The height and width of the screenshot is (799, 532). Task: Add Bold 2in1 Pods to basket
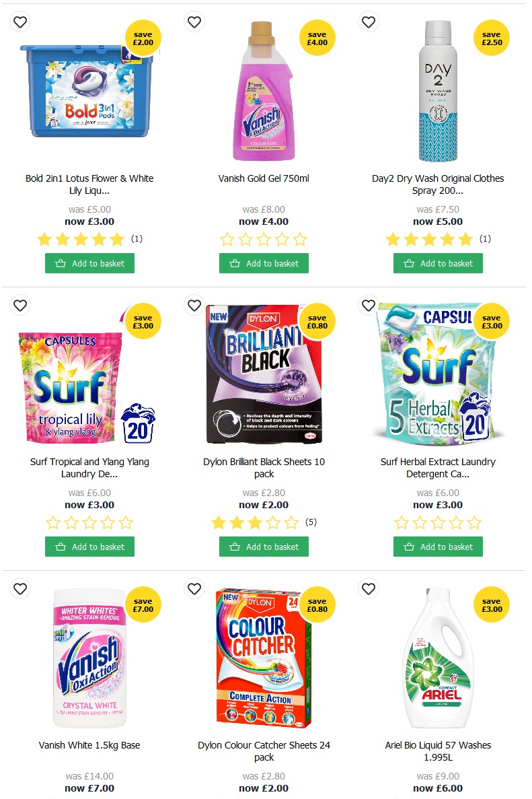click(89, 263)
